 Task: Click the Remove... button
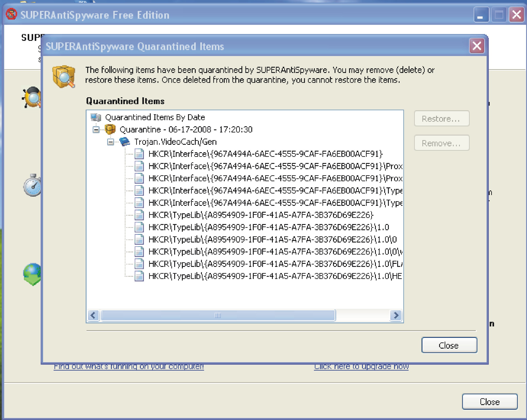coord(442,143)
